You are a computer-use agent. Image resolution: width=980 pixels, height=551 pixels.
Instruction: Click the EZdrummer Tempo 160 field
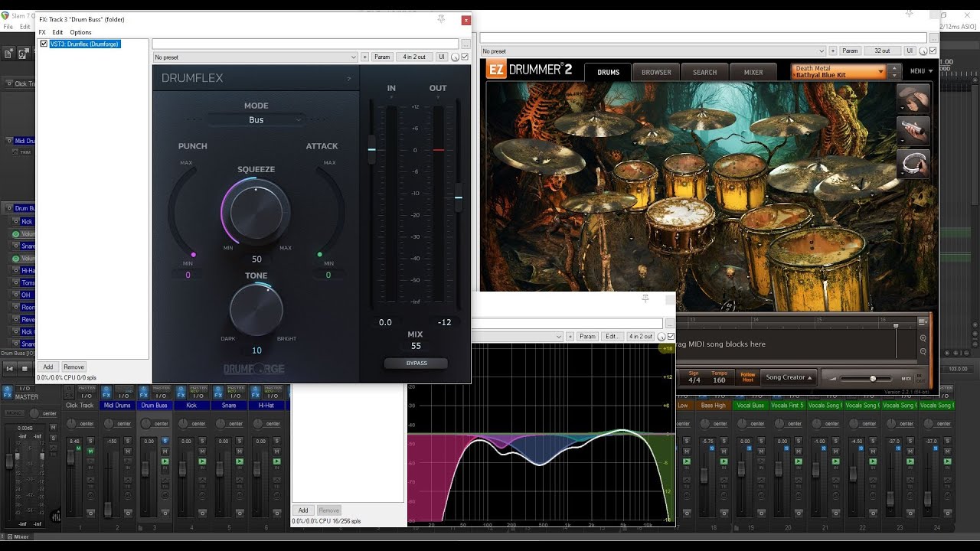coord(719,377)
